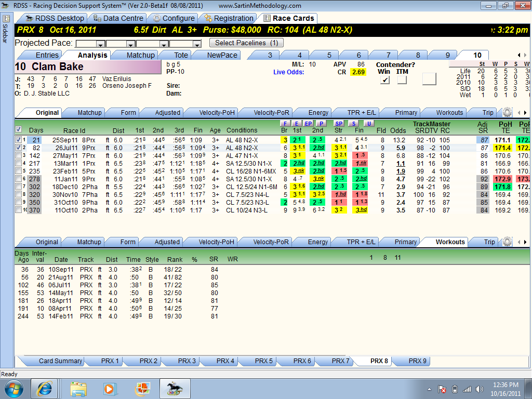Uncheck the 26Jul11 9Prx paceline checkbox

[19, 148]
